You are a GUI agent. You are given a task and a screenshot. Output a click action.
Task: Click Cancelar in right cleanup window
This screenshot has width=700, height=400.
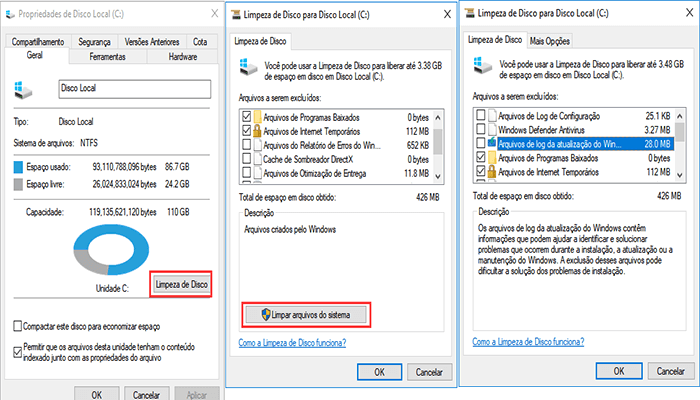click(x=670, y=371)
